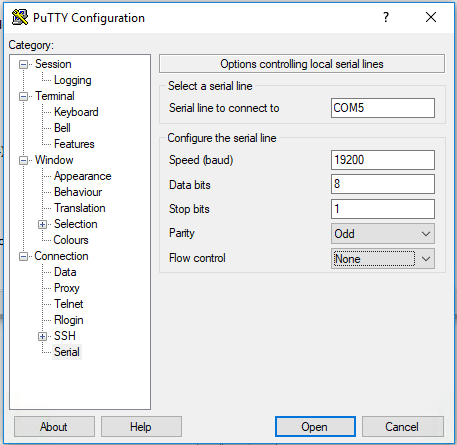Click the Open button
The image size is (457, 445).
click(x=315, y=426)
